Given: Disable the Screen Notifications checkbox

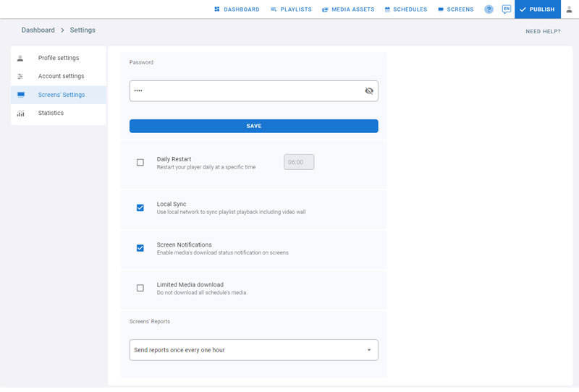Looking at the screenshot, I should click(x=140, y=248).
